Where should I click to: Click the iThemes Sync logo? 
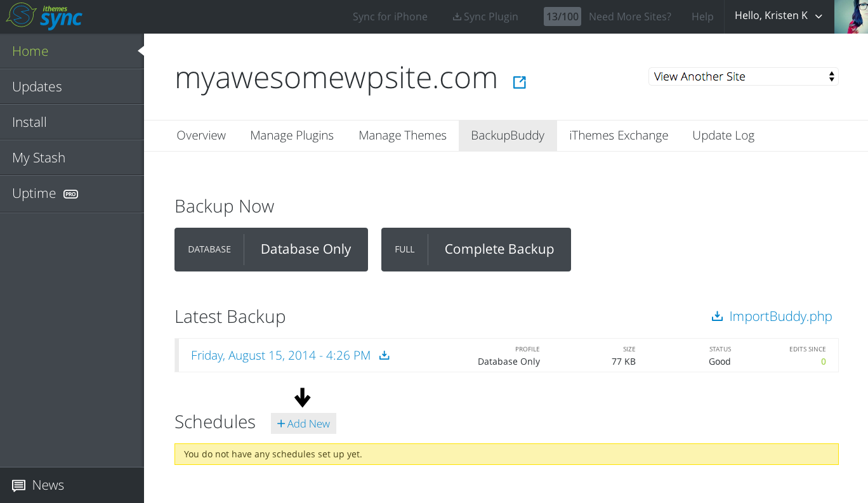tap(44, 16)
